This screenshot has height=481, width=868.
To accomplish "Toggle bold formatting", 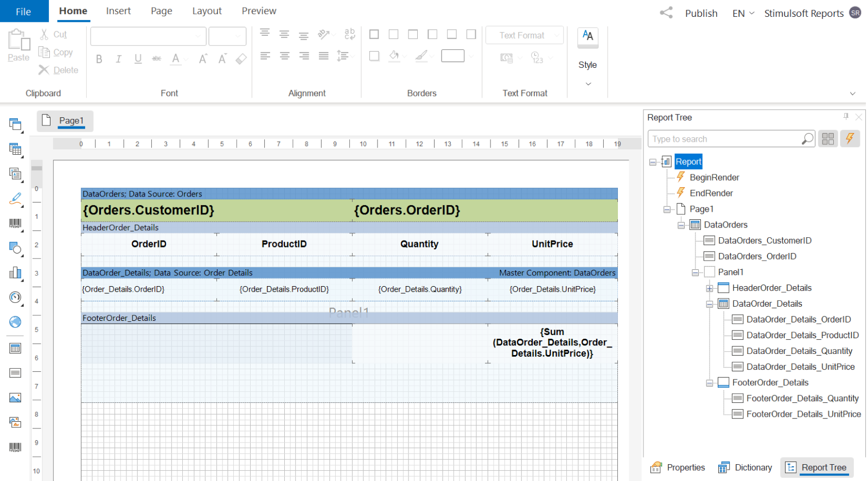I will pyautogui.click(x=99, y=59).
